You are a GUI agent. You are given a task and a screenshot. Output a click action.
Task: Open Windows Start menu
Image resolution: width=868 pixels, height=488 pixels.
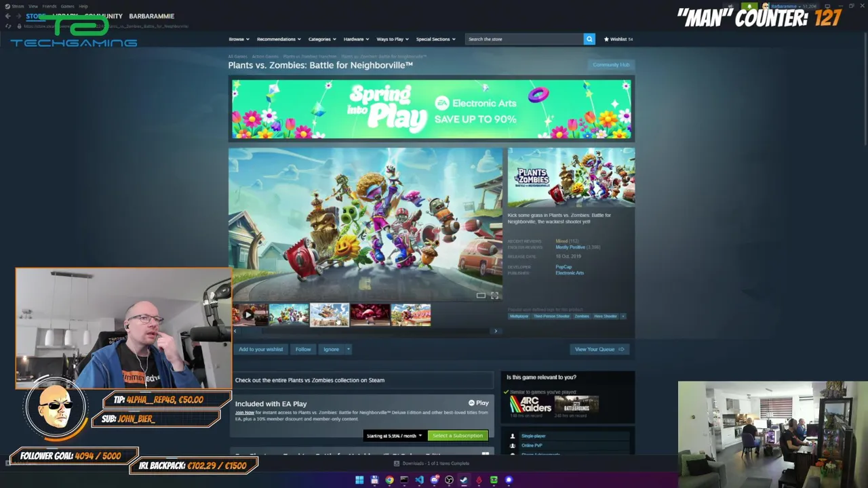coord(359,480)
